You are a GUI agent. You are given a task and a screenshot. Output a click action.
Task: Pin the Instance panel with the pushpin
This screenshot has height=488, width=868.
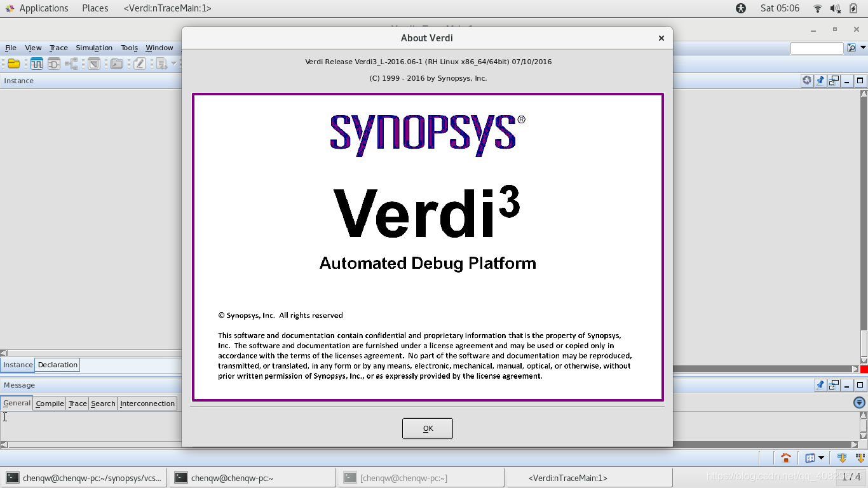pyautogui.click(x=820, y=81)
